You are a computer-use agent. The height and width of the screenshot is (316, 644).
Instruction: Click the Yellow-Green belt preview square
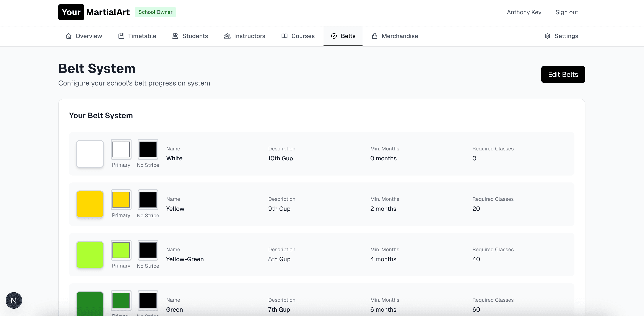coord(90,254)
